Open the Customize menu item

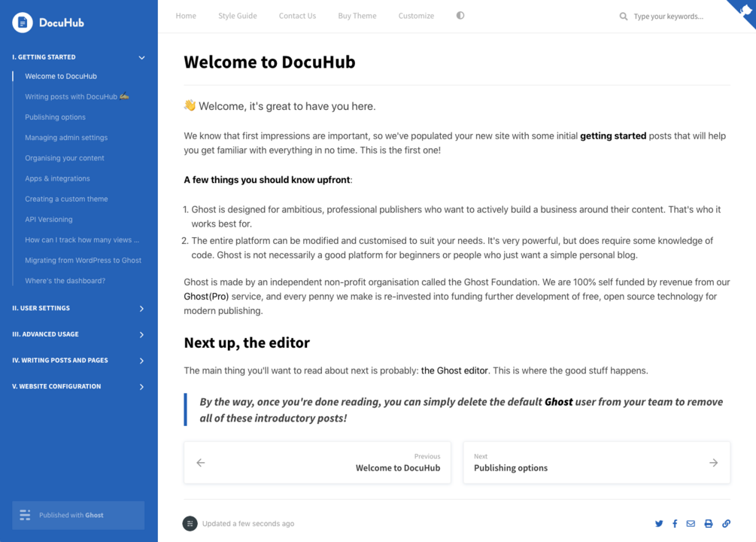point(416,16)
